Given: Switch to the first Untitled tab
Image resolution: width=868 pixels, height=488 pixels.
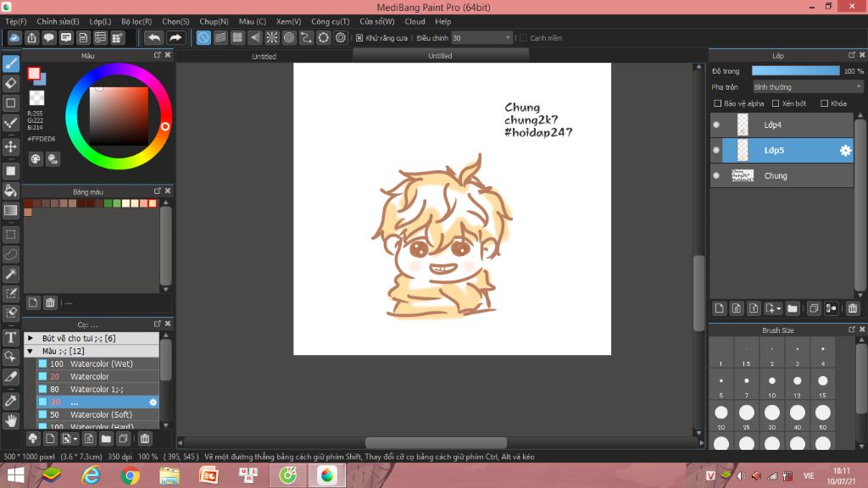Looking at the screenshot, I should point(264,56).
